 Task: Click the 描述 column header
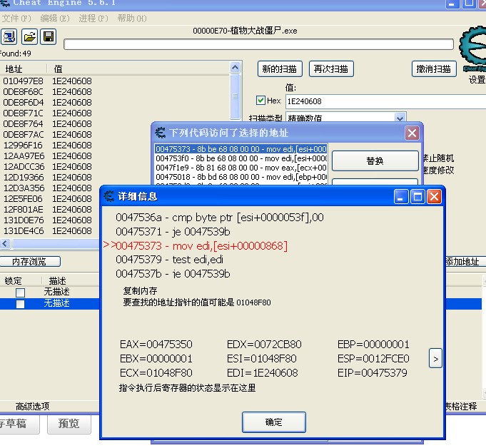click(x=58, y=280)
